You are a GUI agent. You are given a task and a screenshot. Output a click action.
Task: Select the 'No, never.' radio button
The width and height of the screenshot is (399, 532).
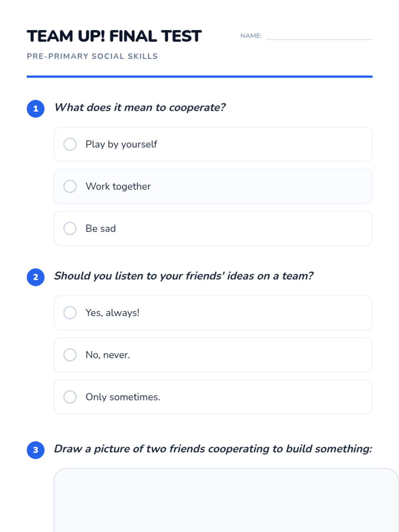(70, 355)
